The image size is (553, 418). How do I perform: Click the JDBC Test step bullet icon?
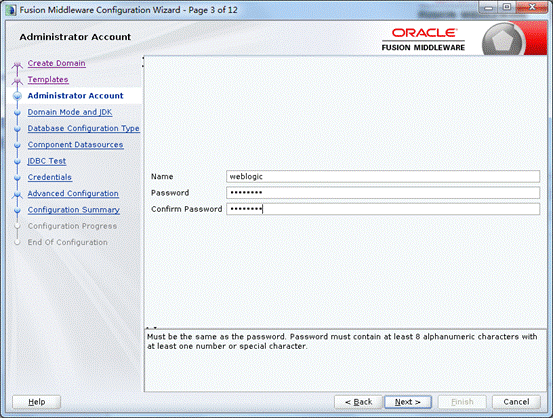tap(17, 162)
